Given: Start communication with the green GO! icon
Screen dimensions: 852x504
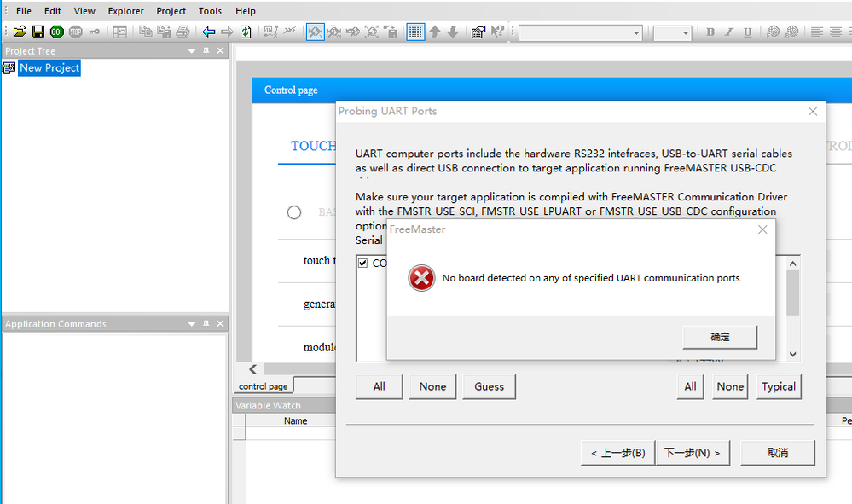Looking at the screenshot, I should tap(56, 32).
